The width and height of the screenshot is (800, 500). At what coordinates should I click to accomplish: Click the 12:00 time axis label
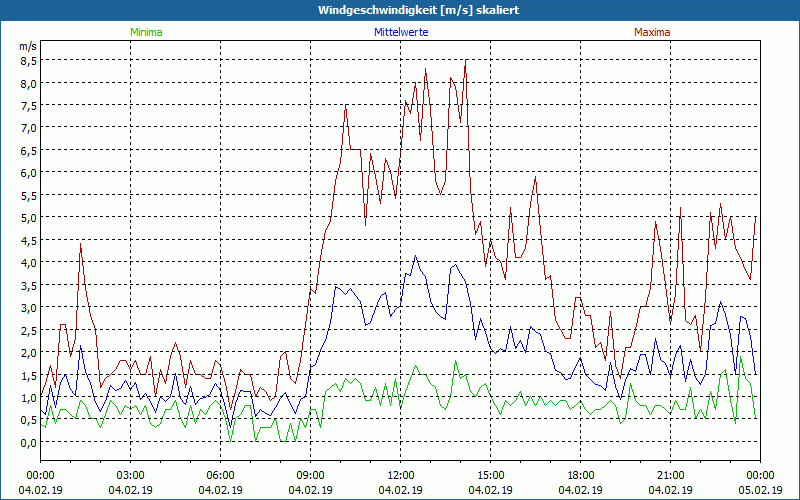(401, 476)
